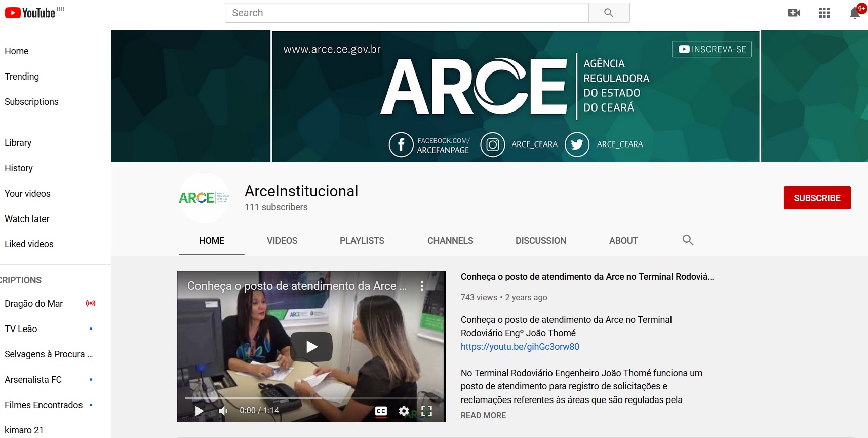Click the Dragão do Mar live indicator icon
Image resolution: width=868 pixels, height=438 pixels.
[x=91, y=303]
